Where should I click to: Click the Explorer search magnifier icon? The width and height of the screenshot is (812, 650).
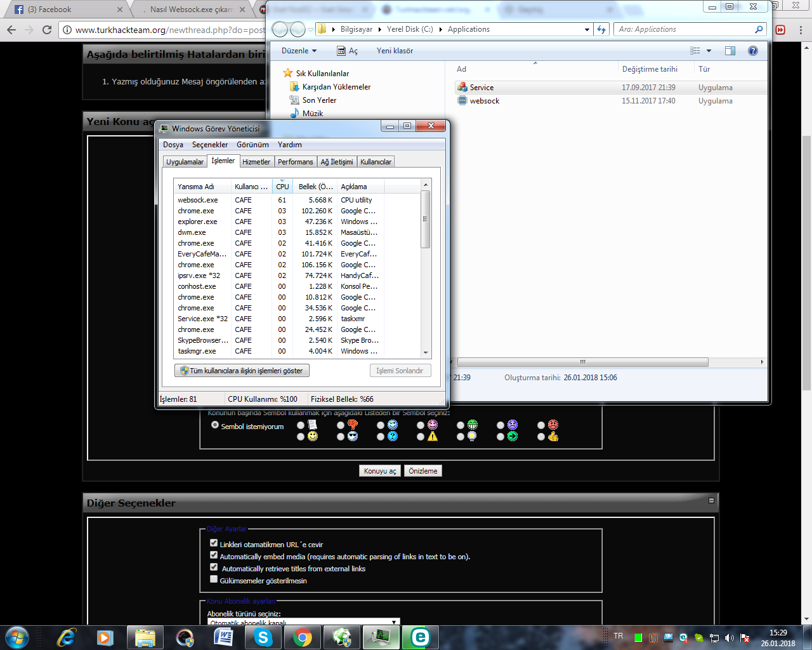[x=759, y=29]
